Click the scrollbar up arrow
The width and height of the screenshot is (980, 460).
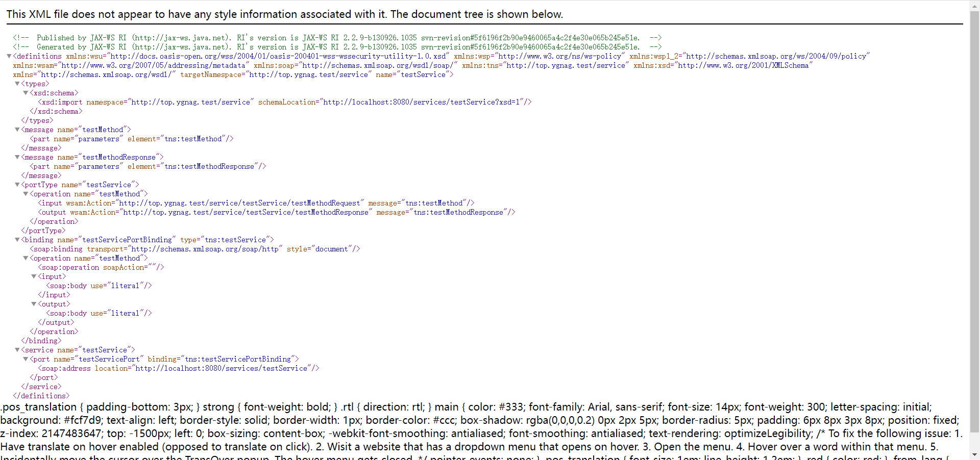(974, 5)
